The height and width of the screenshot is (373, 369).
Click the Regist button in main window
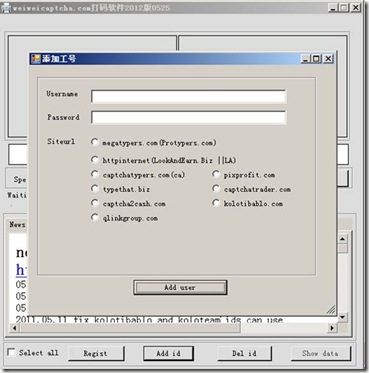[x=96, y=353]
